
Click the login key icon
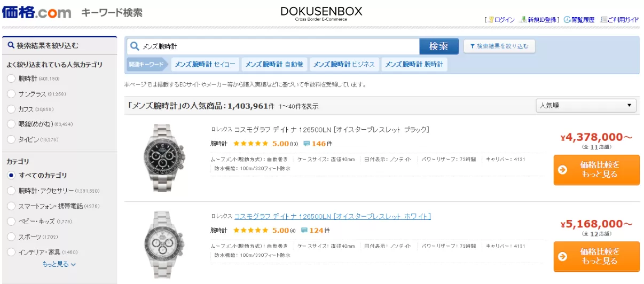pos(491,20)
